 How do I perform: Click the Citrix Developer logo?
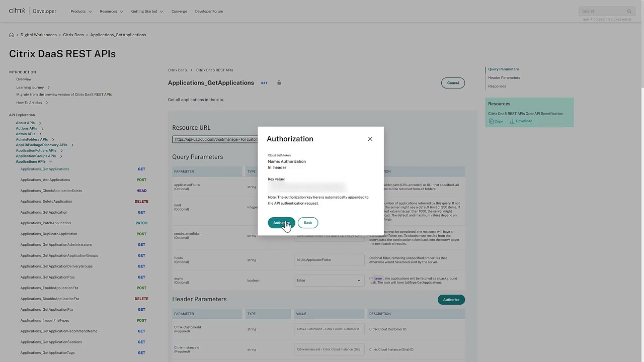pos(30,11)
